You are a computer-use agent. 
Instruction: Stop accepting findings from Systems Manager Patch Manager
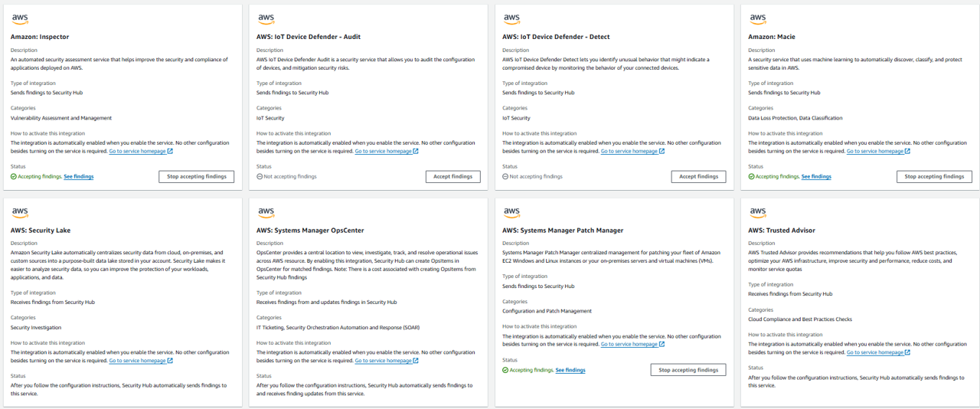click(x=688, y=370)
